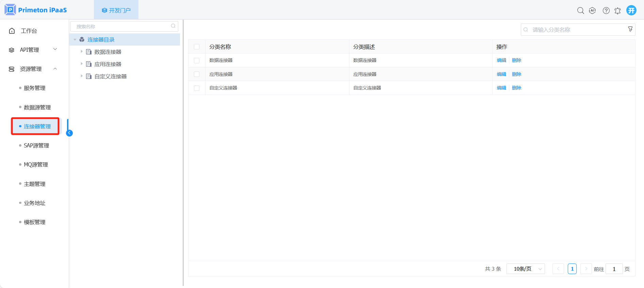Viewport: 644px width, 288px height.
Task: Open the 10条/页 page size dropdown
Action: point(526,269)
